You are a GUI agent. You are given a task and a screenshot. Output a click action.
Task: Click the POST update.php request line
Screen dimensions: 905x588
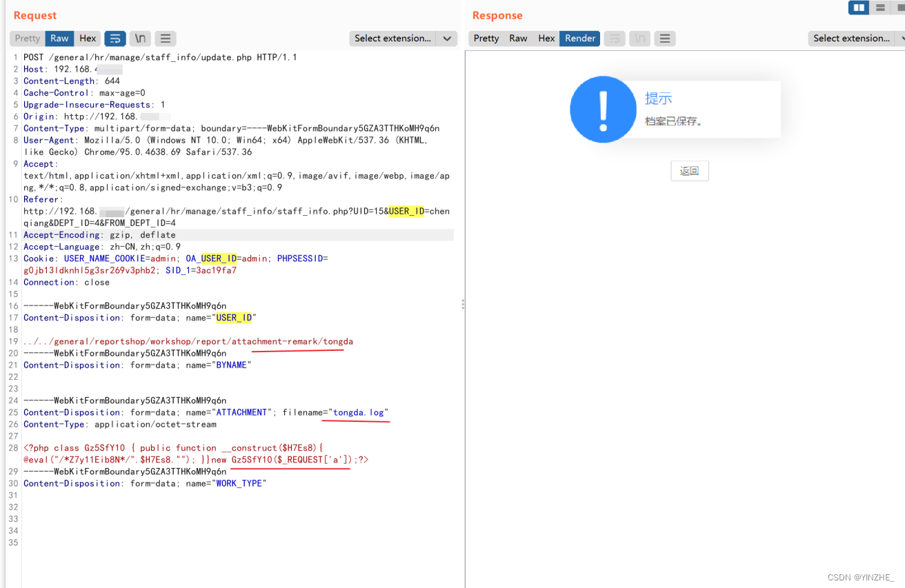point(160,57)
